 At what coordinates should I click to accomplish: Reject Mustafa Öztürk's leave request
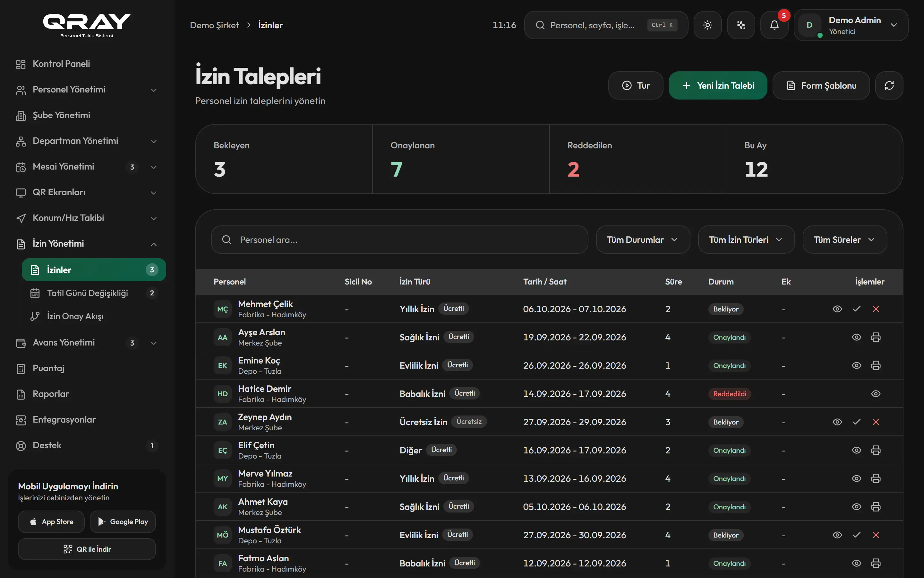tap(876, 535)
